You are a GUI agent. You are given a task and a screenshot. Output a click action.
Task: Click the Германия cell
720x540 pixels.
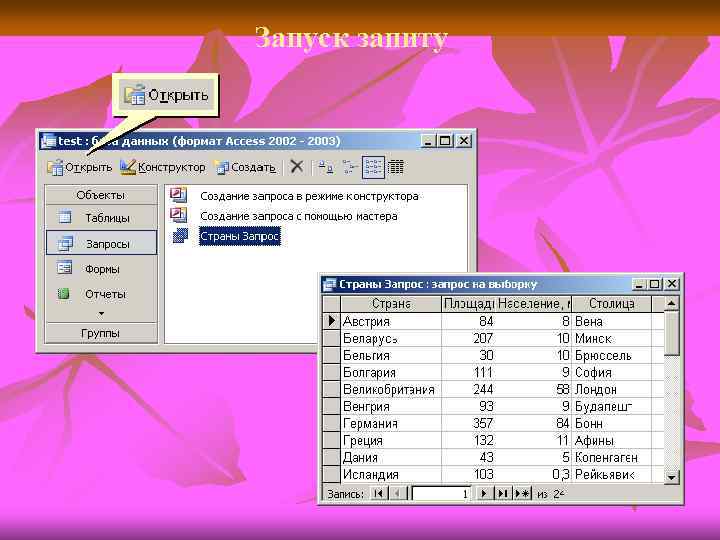pos(391,423)
